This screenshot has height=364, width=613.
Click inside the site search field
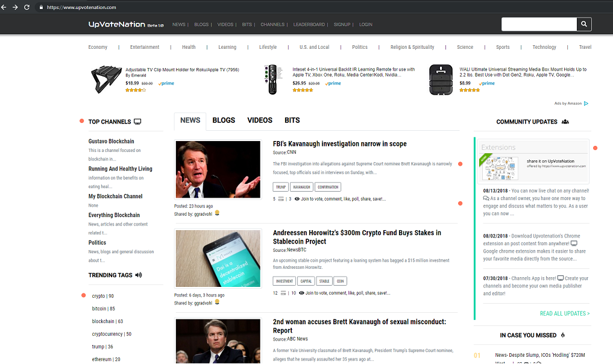tap(539, 24)
